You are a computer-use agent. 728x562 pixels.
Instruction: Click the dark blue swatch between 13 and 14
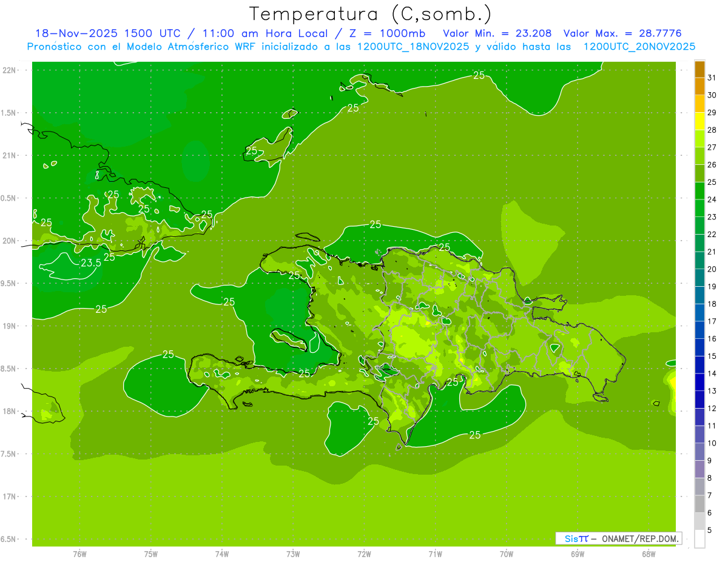[699, 383]
